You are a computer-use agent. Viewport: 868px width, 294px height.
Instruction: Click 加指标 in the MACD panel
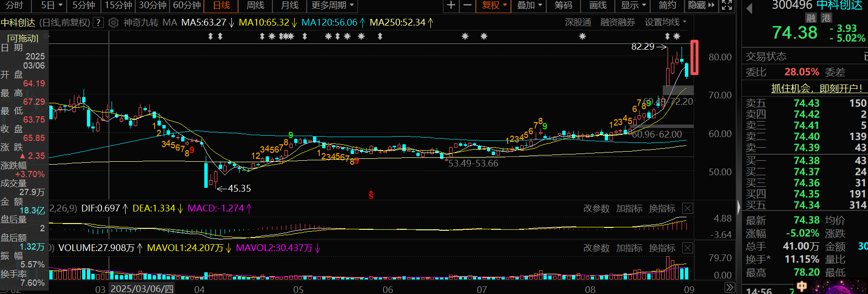coord(629,209)
